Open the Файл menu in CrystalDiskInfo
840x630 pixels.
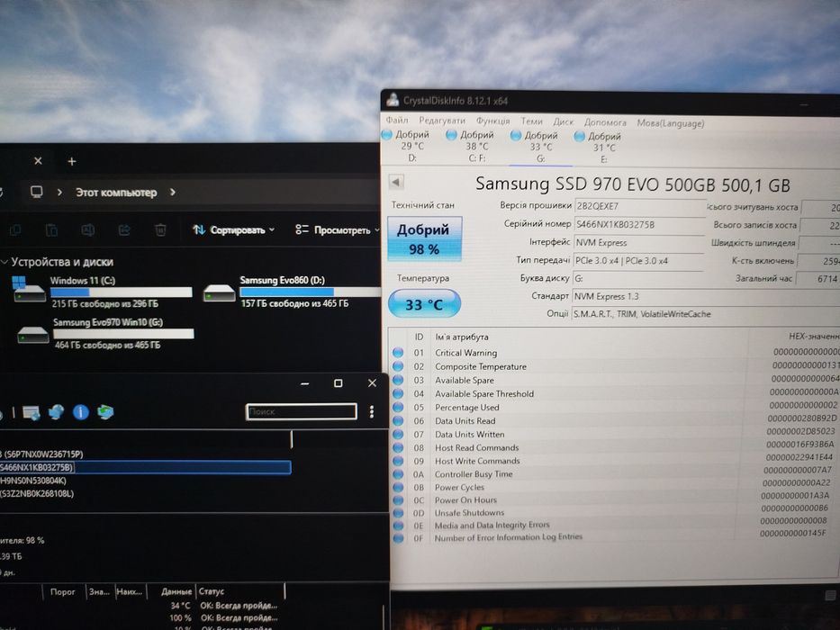click(397, 120)
